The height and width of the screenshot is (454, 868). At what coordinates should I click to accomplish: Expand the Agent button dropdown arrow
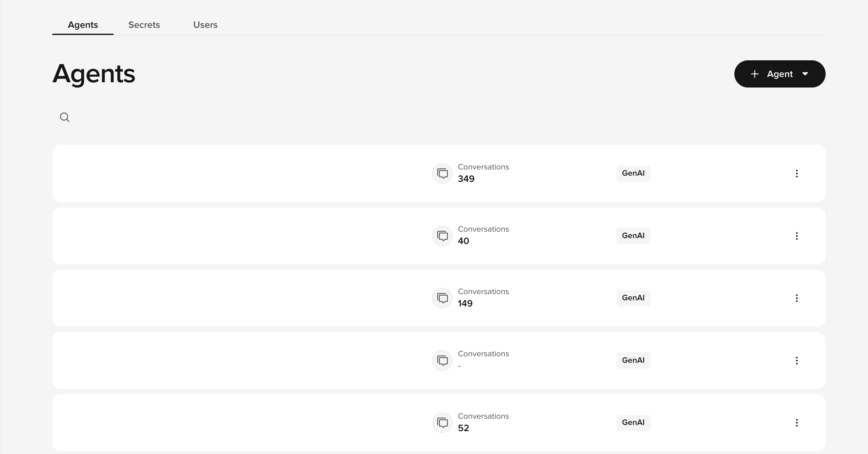(805, 74)
